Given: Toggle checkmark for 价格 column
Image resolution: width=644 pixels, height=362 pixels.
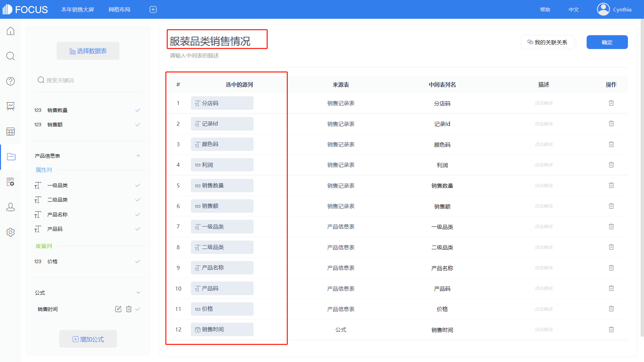Looking at the screenshot, I should tap(138, 261).
